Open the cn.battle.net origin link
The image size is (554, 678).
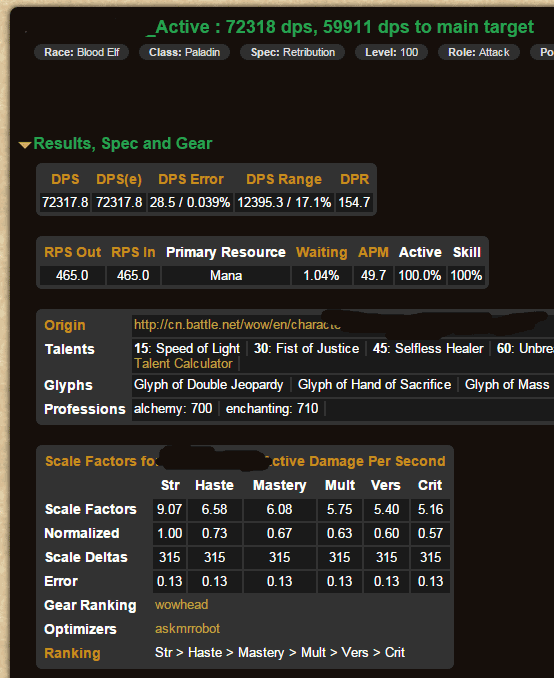coord(237,325)
